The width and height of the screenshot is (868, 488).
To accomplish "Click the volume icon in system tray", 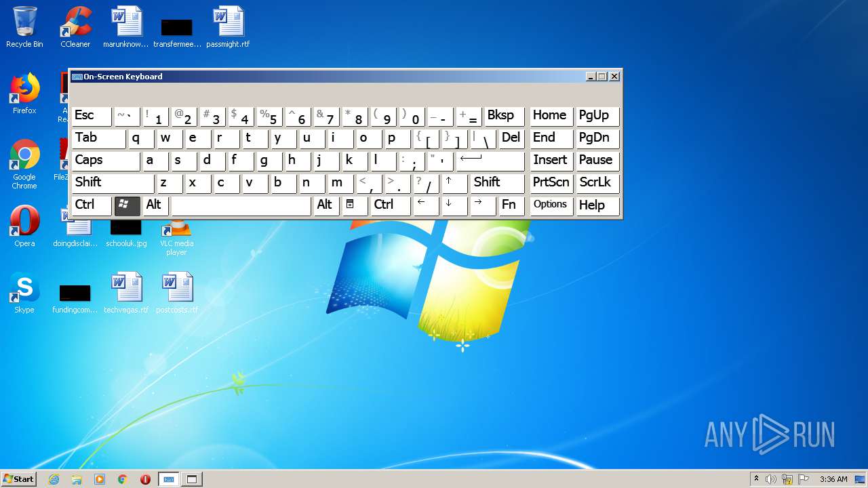I will coord(771,479).
